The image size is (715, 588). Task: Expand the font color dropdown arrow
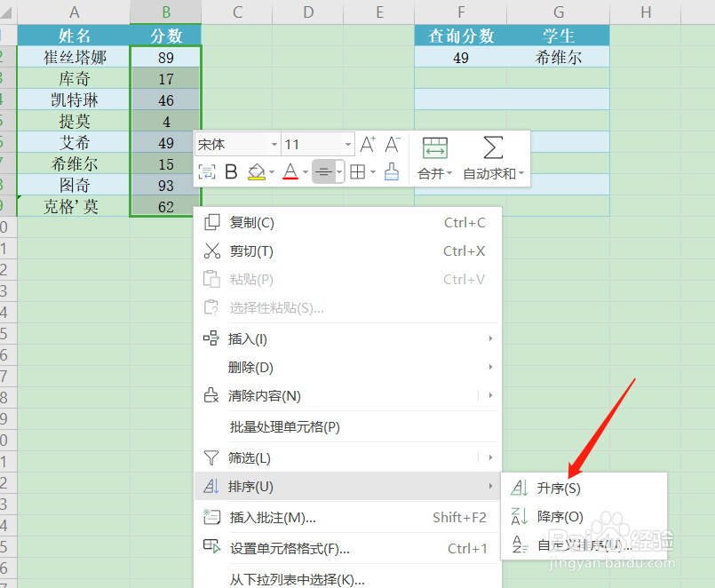click(x=306, y=172)
